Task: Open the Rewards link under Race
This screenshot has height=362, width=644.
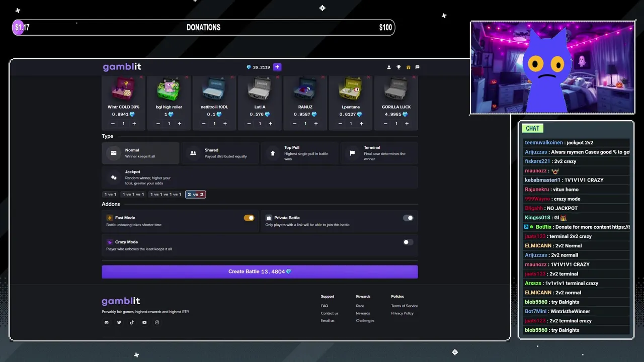Action: pos(363,313)
